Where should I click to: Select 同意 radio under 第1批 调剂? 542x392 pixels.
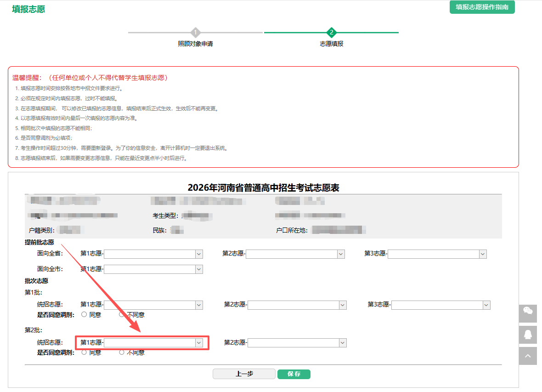tap(84, 314)
